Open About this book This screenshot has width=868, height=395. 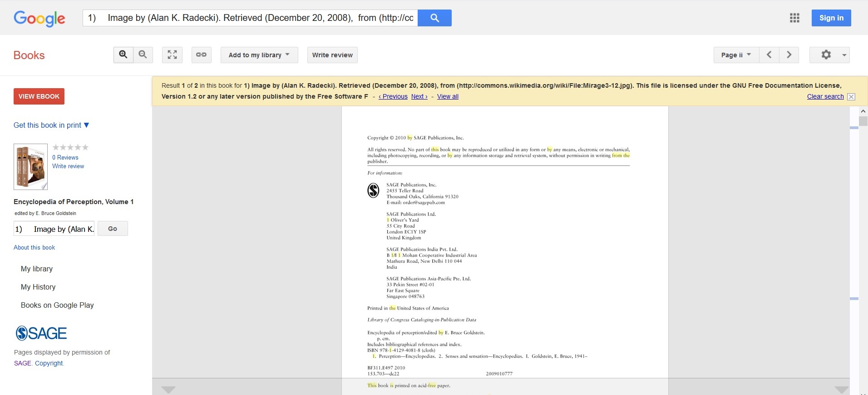click(34, 247)
